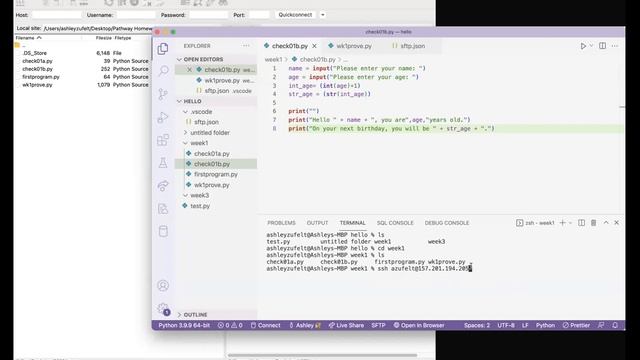Image resolution: width=640 pixels, height=360 pixels.
Task: Select the TERMINAL panel tab
Action: [353, 223]
